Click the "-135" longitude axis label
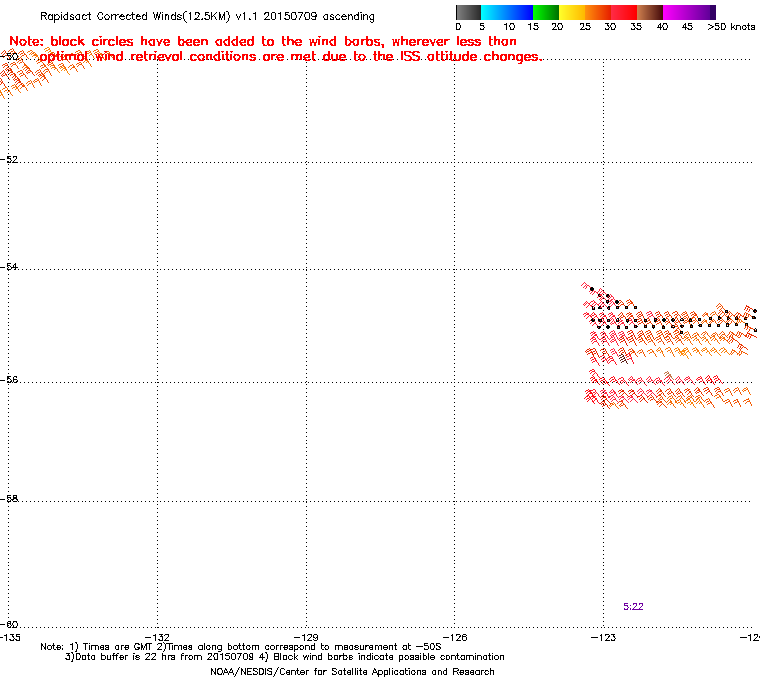 (x=10, y=637)
